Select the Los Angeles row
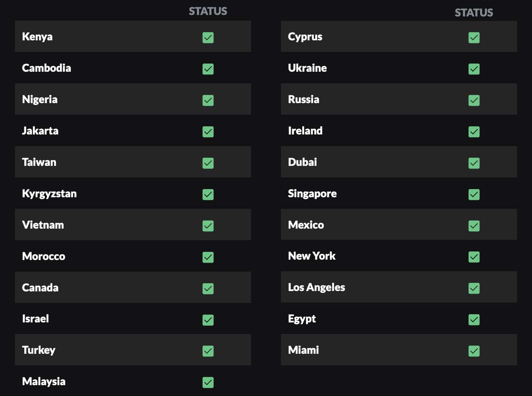Screen dimensions: 532x396 (399, 287)
